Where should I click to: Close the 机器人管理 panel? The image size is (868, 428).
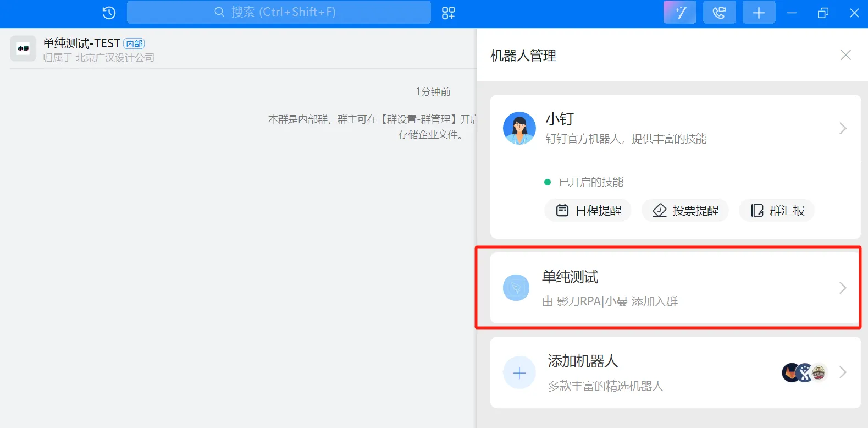(845, 55)
